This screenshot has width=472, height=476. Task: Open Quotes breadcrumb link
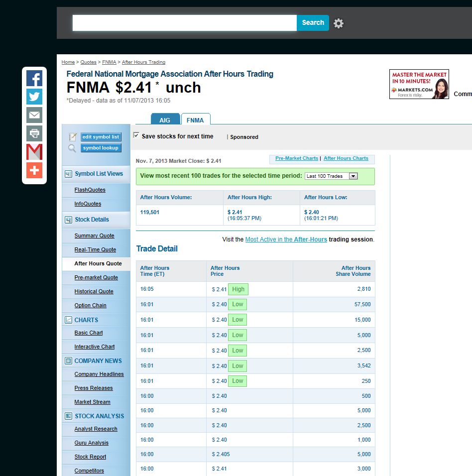click(x=88, y=62)
